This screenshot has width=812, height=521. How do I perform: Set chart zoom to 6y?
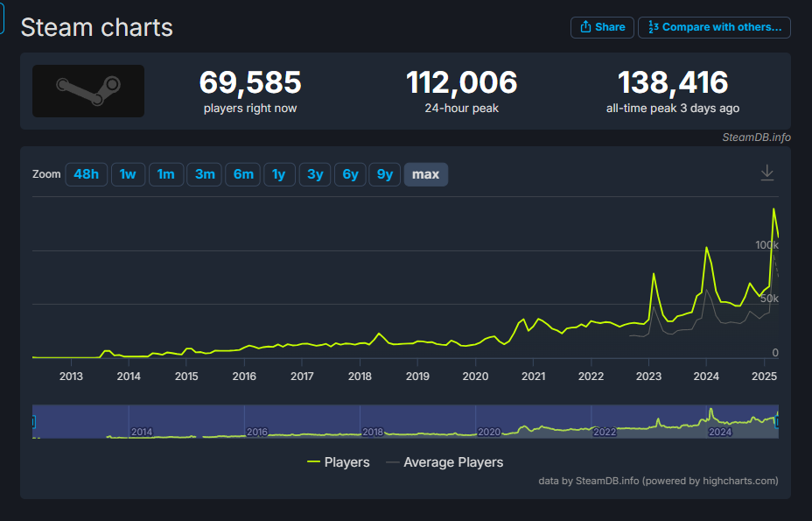(x=350, y=174)
